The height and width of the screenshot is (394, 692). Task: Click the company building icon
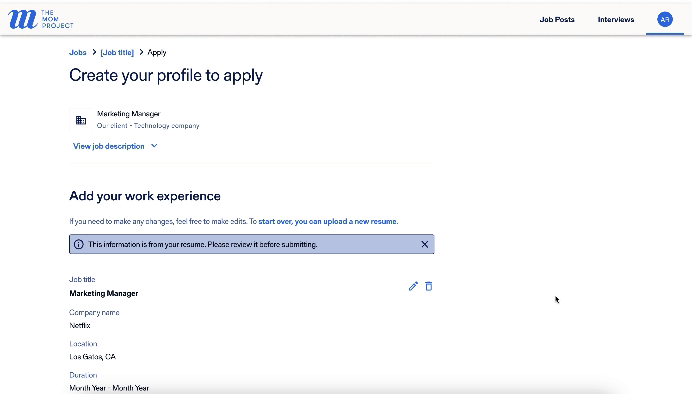[x=81, y=120]
